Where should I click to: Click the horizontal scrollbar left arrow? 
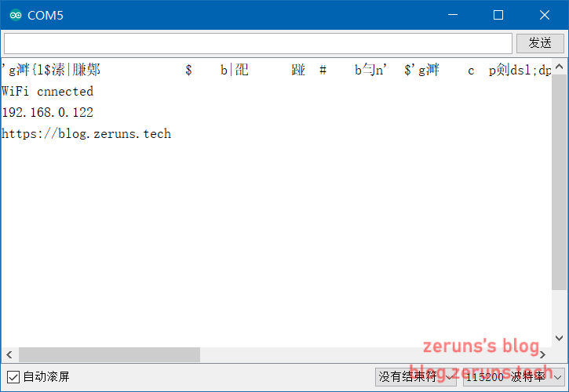9,355
